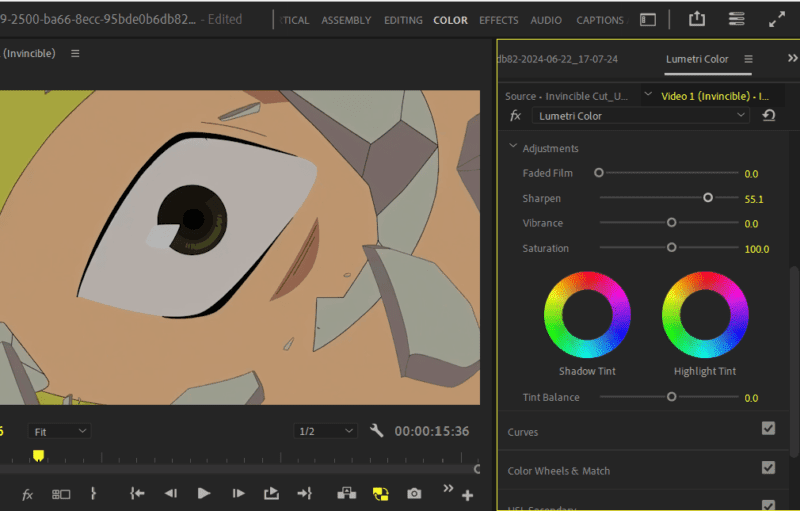Toggle the Color Wheels & Match checkbox
The image size is (800, 511).
pos(768,468)
